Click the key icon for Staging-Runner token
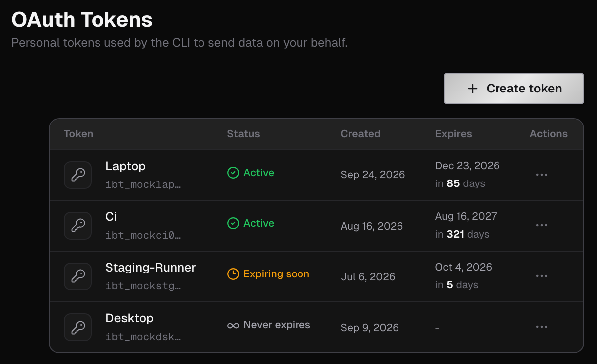597x364 pixels. pos(78,276)
